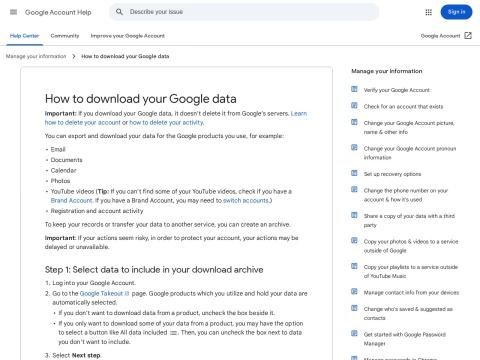Open Improve your Google Account tab
The image size is (480, 360).
tap(128, 36)
